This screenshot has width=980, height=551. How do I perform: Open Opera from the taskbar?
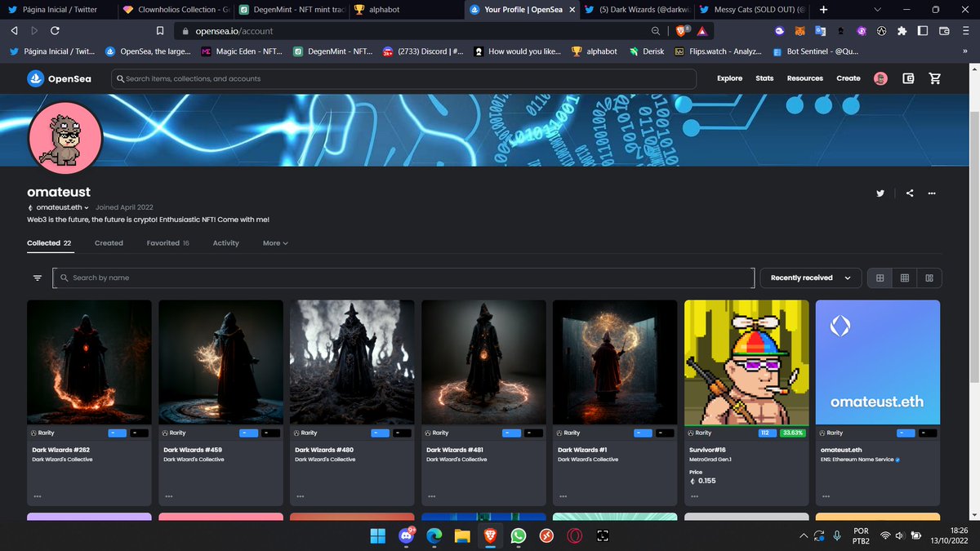coord(575,535)
